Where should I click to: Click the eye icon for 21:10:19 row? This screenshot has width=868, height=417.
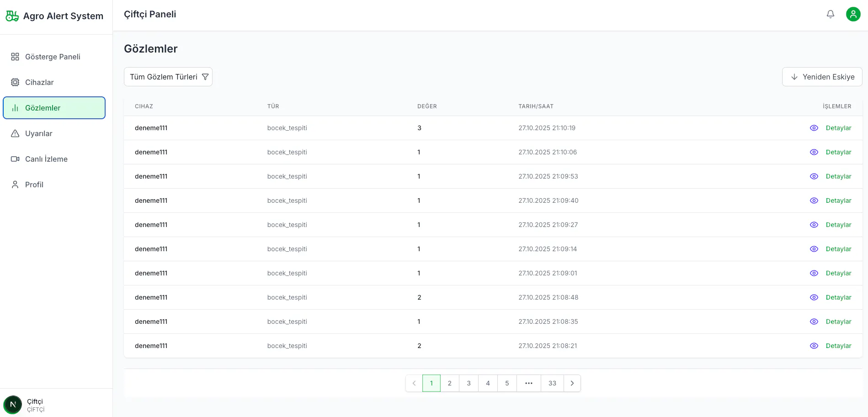pos(814,128)
